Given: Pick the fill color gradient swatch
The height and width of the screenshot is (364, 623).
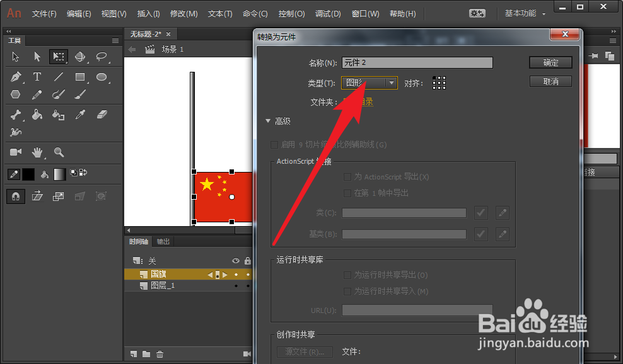Looking at the screenshot, I should (59, 174).
